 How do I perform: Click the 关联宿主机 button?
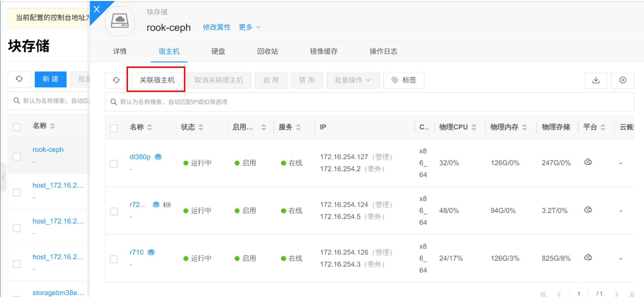click(x=157, y=80)
